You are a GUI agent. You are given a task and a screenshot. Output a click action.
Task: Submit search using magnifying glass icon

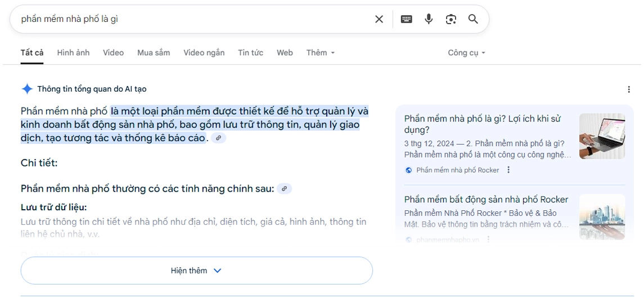473,19
